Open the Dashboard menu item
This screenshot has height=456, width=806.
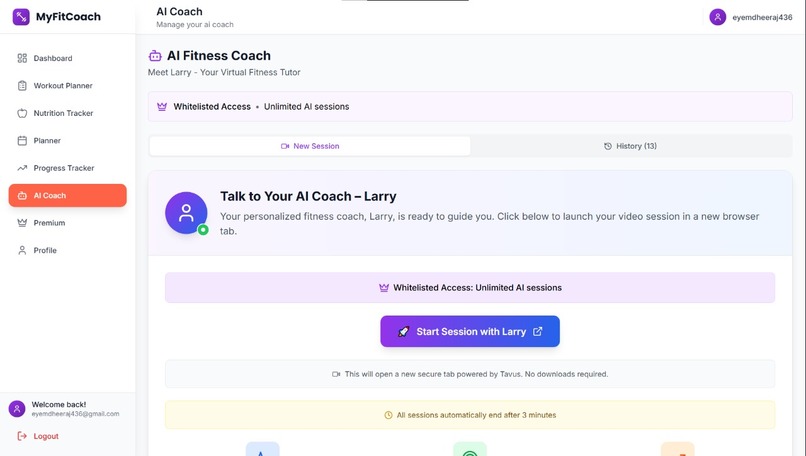(x=67, y=58)
